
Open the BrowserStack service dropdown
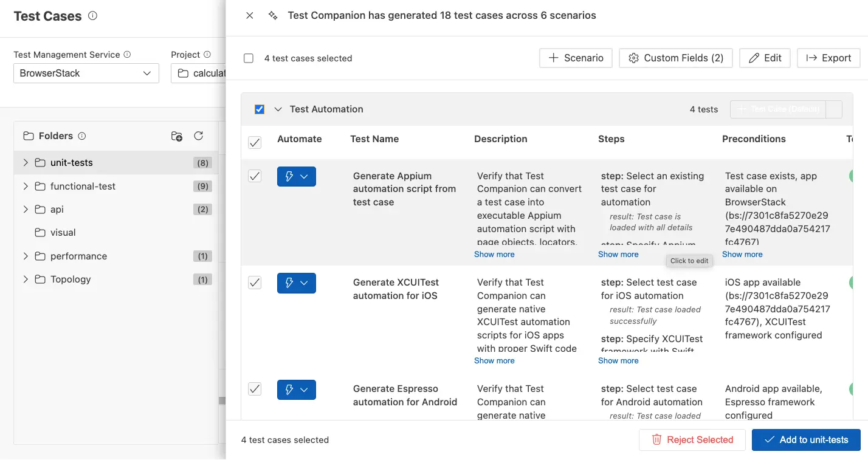[x=86, y=73]
